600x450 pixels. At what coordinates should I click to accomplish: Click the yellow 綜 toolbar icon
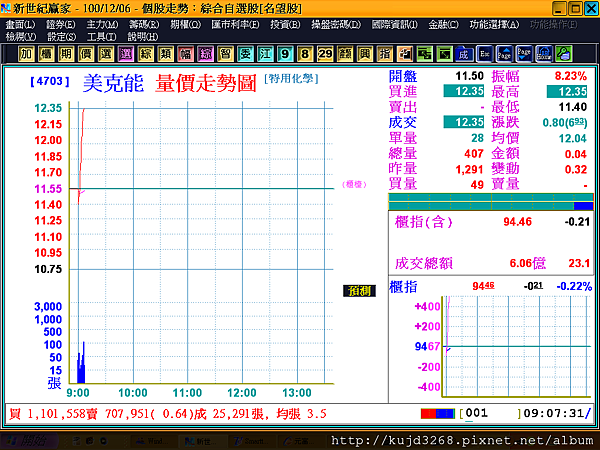(145, 54)
